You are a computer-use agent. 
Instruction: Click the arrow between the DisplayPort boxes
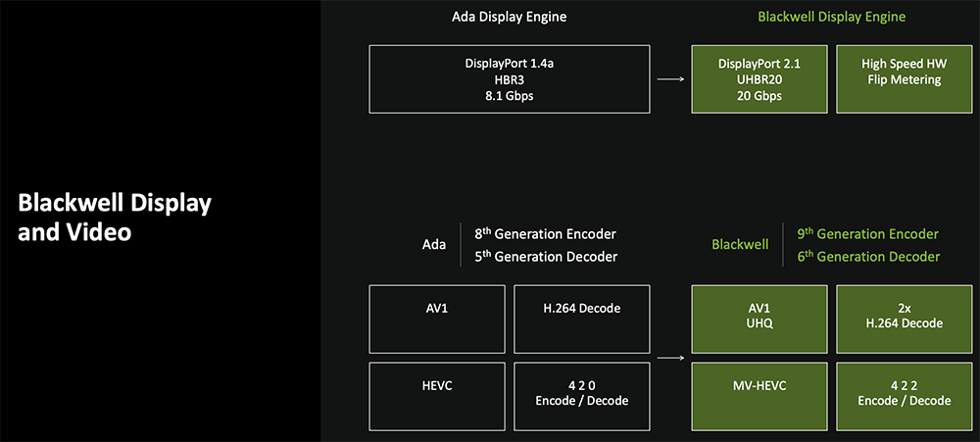pos(669,79)
